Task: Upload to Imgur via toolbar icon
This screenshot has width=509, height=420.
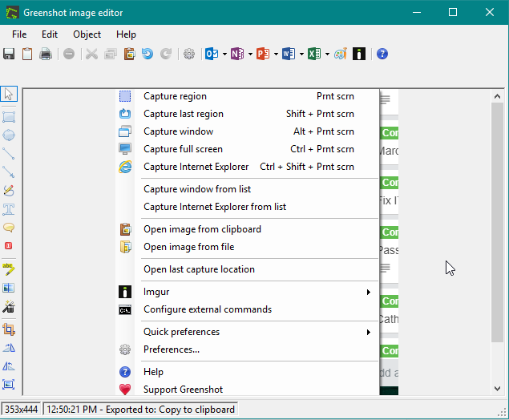Action: click(359, 54)
